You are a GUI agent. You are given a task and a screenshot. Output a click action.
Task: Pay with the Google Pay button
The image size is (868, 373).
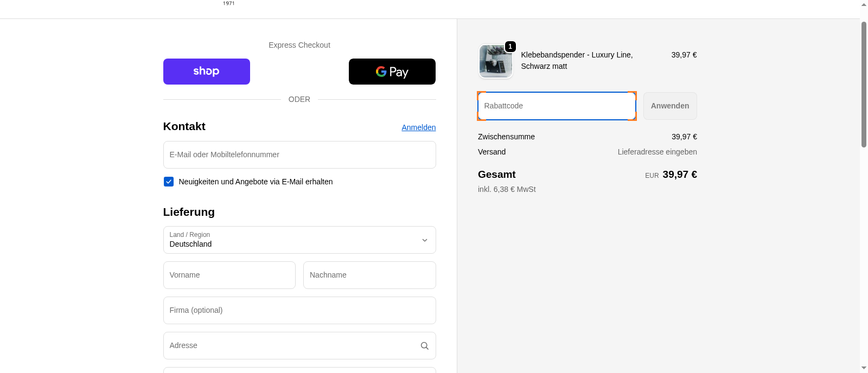(392, 72)
